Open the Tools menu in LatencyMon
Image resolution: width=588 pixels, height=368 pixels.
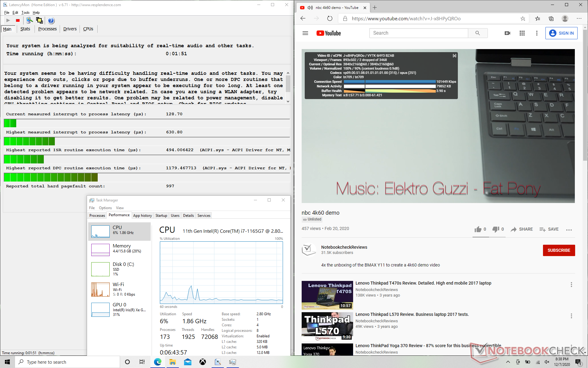click(x=25, y=13)
